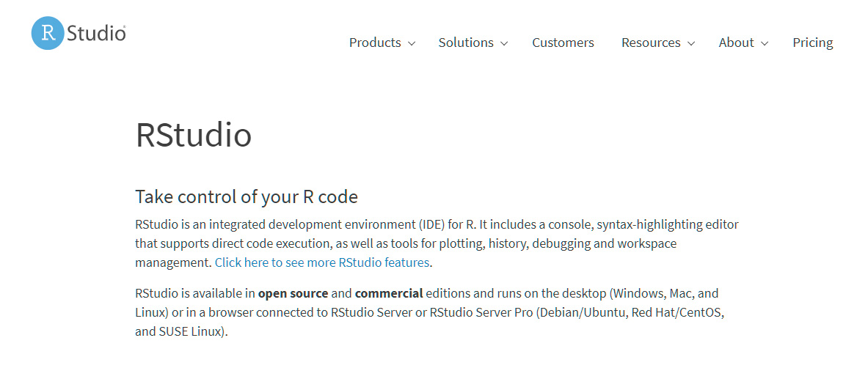
Task: Follow the 'Click here to see more RStudio features' link
Action: 322,262
